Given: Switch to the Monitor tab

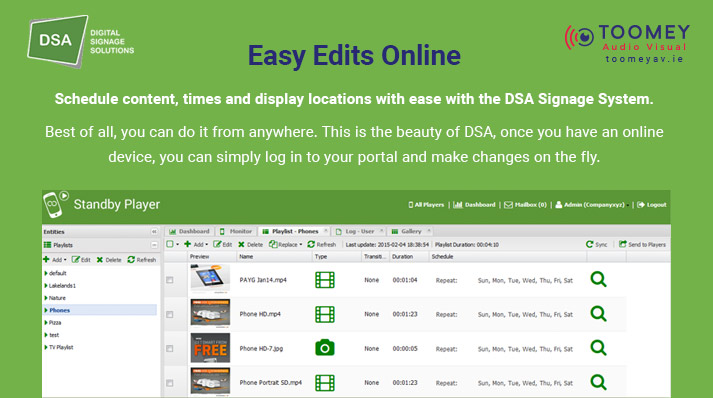Looking at the screenshot, I should [x=236, y=231].
